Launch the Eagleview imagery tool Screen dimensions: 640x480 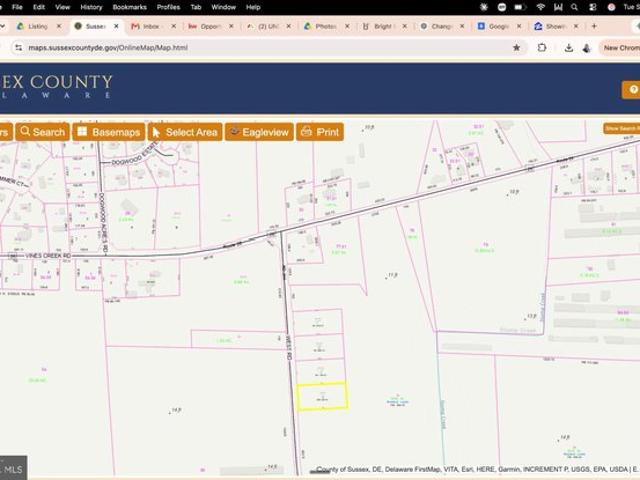pyautogui.click(x=259, y=132)
